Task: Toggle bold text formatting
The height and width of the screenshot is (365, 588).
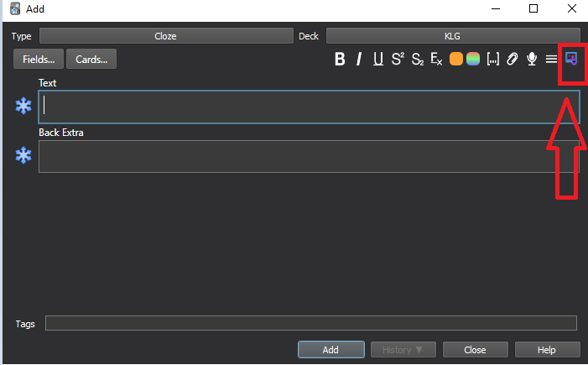Action: [x=341, y=59]
